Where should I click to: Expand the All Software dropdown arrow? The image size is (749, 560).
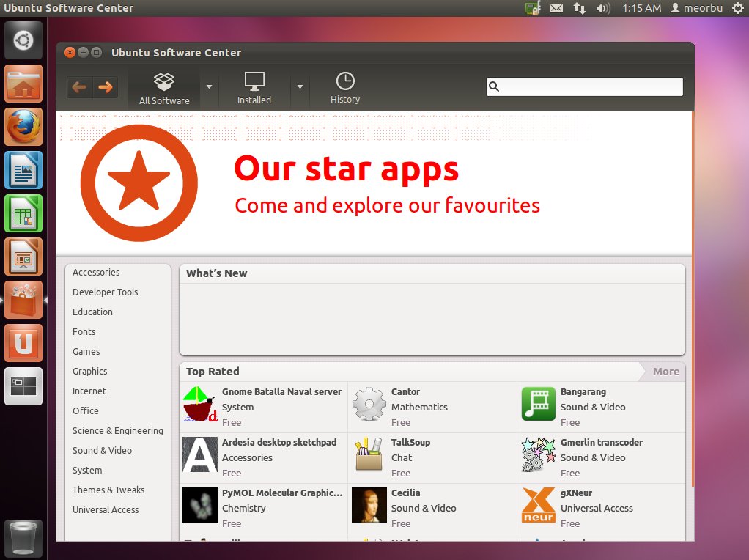(x=209, y=87)
